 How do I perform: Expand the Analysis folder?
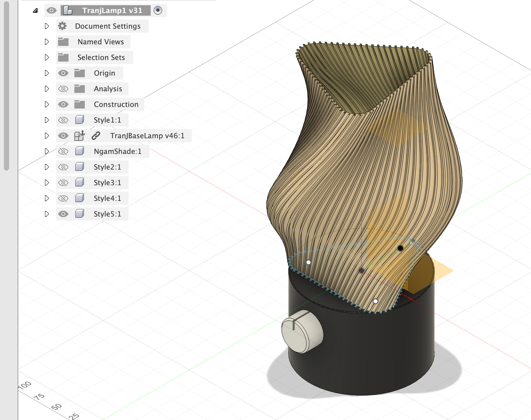coord(47,89)
